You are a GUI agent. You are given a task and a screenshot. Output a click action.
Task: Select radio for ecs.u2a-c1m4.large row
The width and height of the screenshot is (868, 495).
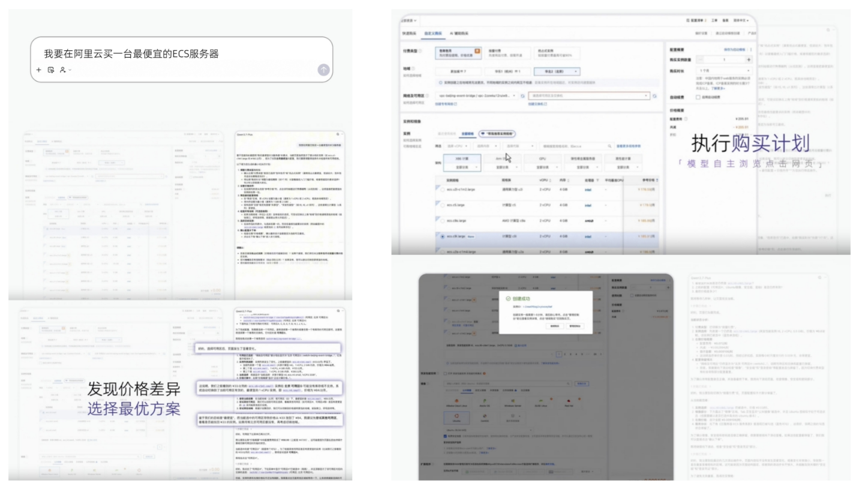point(443,251)
